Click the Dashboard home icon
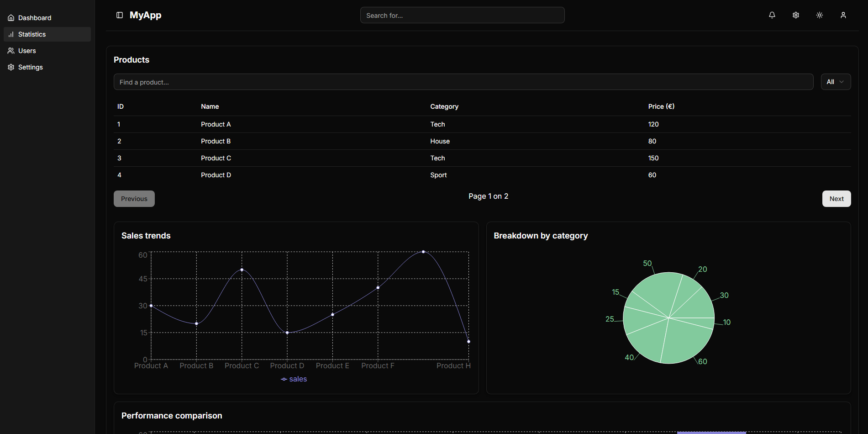Viewport: 868px width, 434px height. pos(11,18)
